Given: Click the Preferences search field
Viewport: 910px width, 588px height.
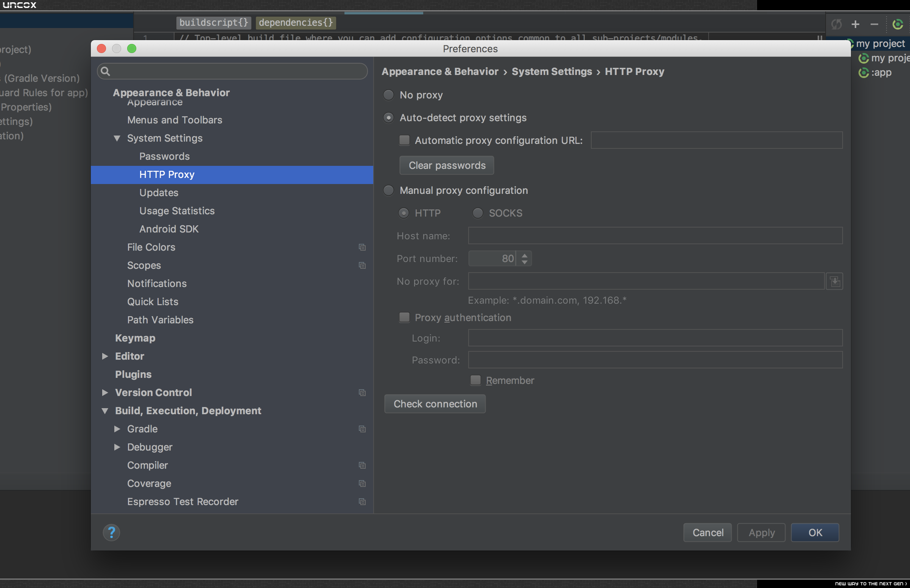Looking at the screenshot, I should (x=232, y=72).
